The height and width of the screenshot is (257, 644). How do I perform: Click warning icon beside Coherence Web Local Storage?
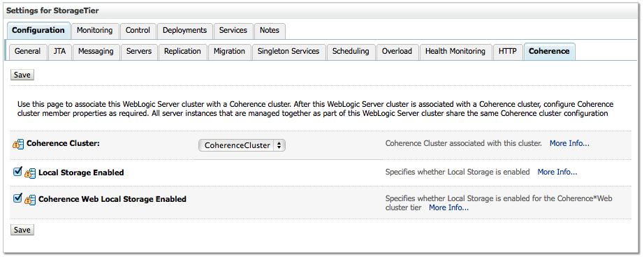coord(30,200)
